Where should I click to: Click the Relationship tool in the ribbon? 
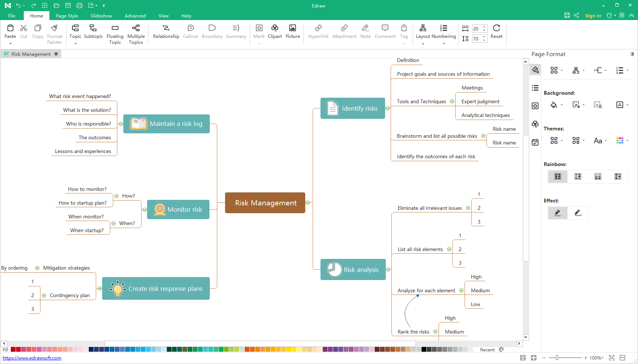click(166, 32)
